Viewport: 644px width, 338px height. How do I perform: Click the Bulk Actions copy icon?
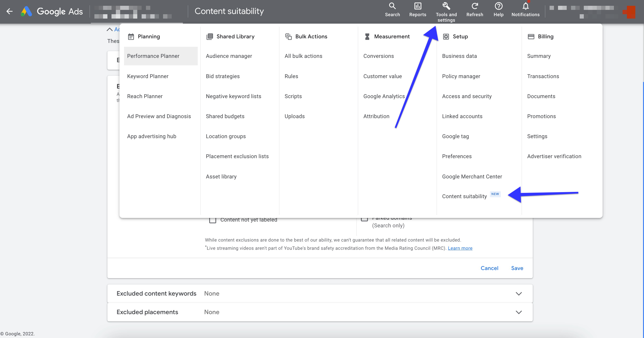pos(289,37)
